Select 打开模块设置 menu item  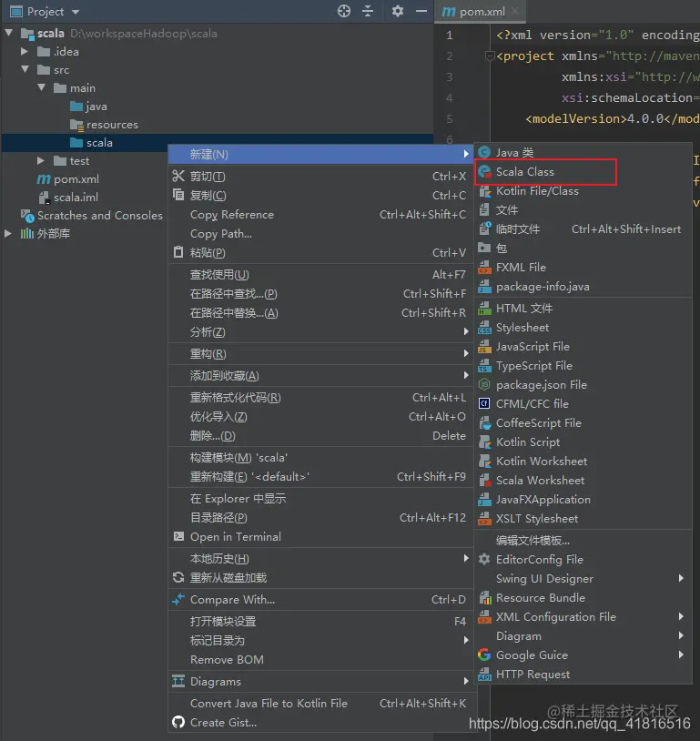pos(320,621)
